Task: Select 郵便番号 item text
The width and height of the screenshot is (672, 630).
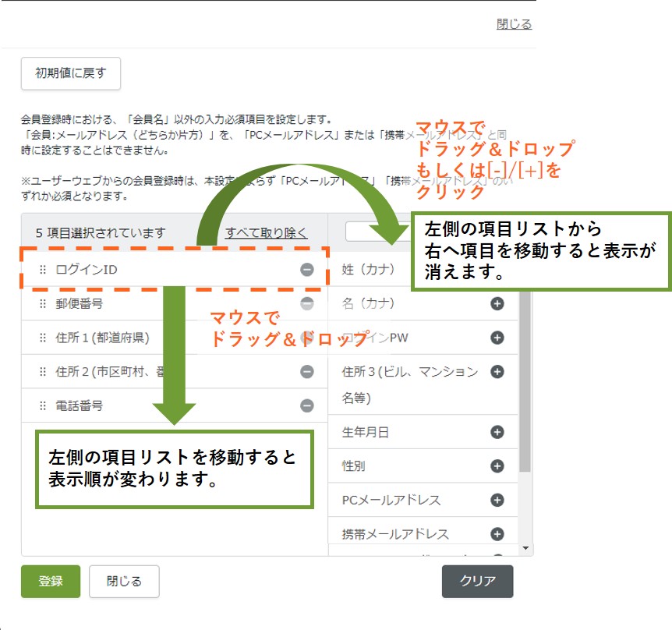Action: [x=80, y=304]
